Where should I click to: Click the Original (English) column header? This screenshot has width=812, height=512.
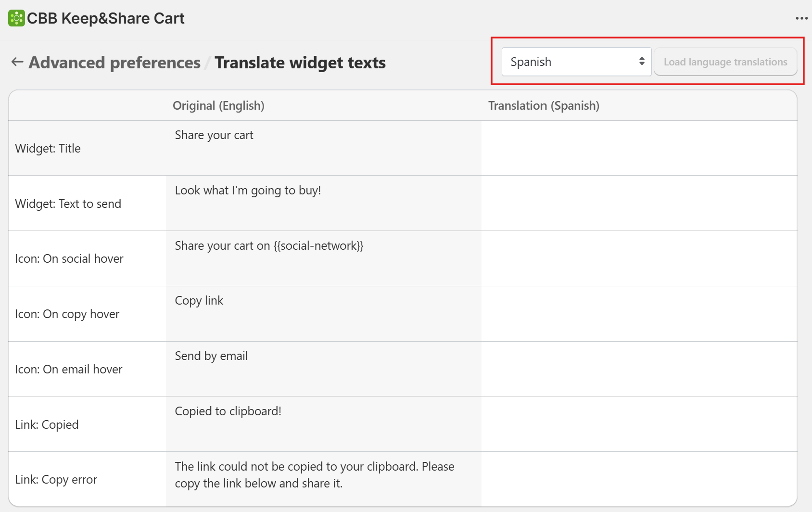tap(218, 105)
